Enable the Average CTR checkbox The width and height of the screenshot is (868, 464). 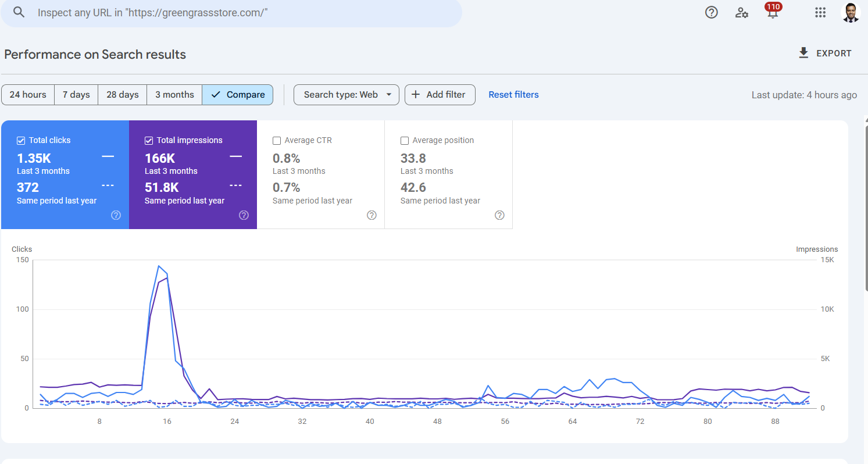click(x=277, y=140)
